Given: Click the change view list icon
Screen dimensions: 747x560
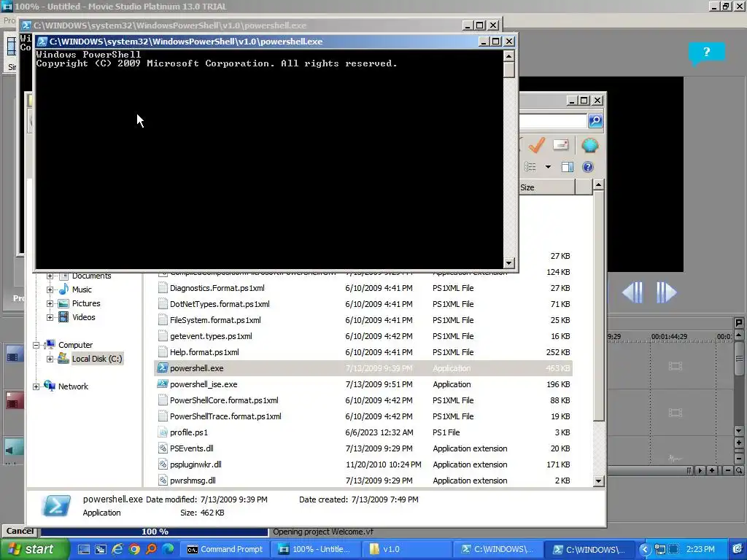Looking at the screenshot, I should 530,167.
